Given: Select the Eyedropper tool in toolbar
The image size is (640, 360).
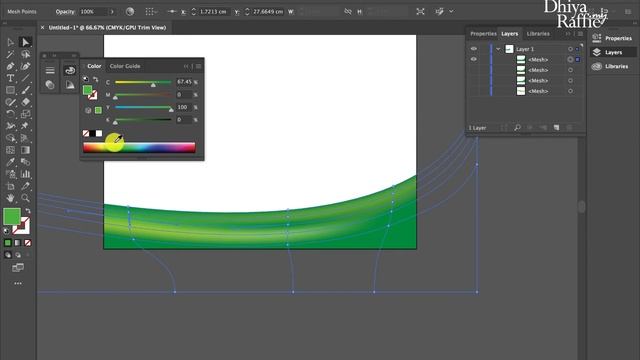Looking at the screenshot, I should (11, 162).
